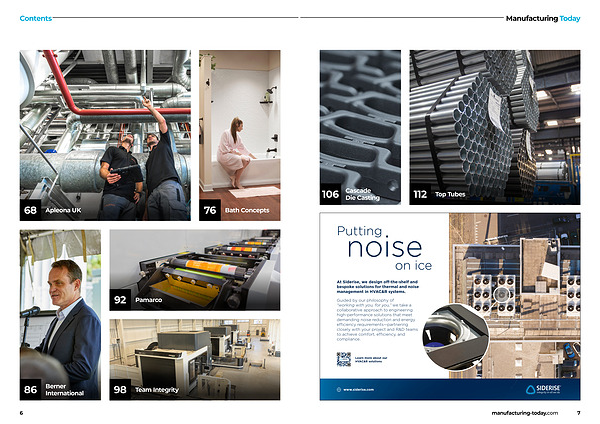Click the circular fan inset image
This screenshot has width=600, height=424.
455,337
